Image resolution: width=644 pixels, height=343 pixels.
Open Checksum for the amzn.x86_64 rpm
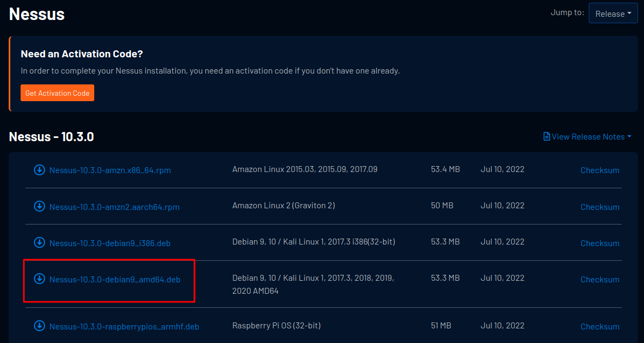coord(600,170)
